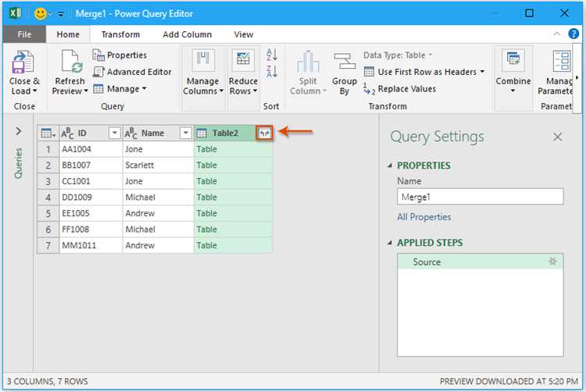Select the Table2 column header
Screen dimensions: 586x392
click(x=225, y=133)
